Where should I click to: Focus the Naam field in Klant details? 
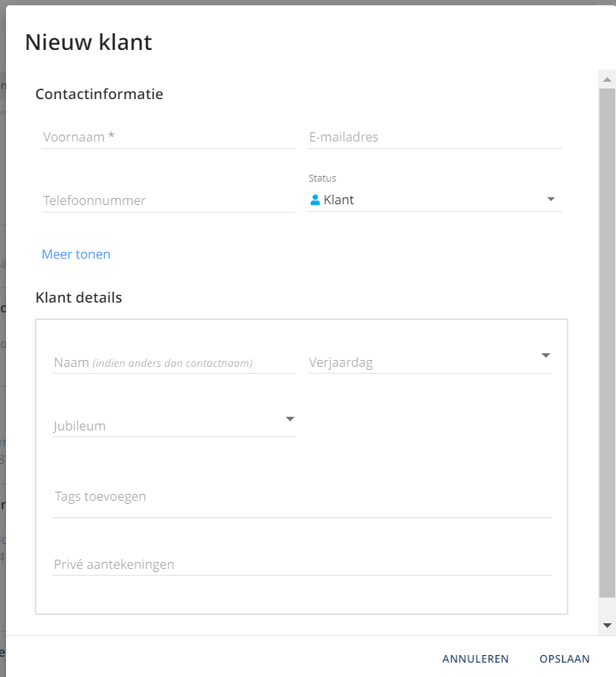tap(173, 363)
